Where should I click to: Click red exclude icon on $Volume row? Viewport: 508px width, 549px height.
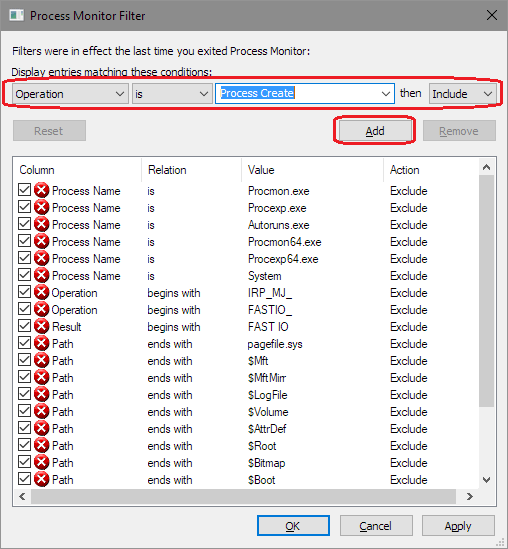pyautogui.click(x=41, y=411)
